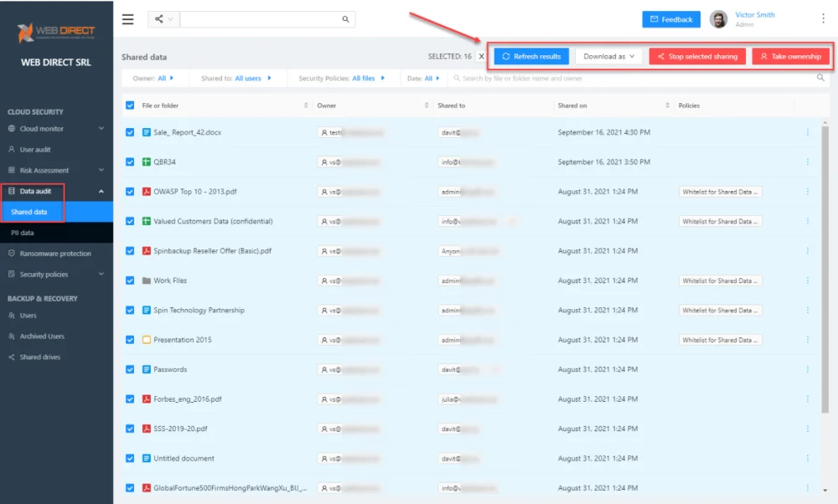The height and width of the screenshot is (504, 838).
Task: Open row menu for QBR34
Action: [x=808, y=162]
